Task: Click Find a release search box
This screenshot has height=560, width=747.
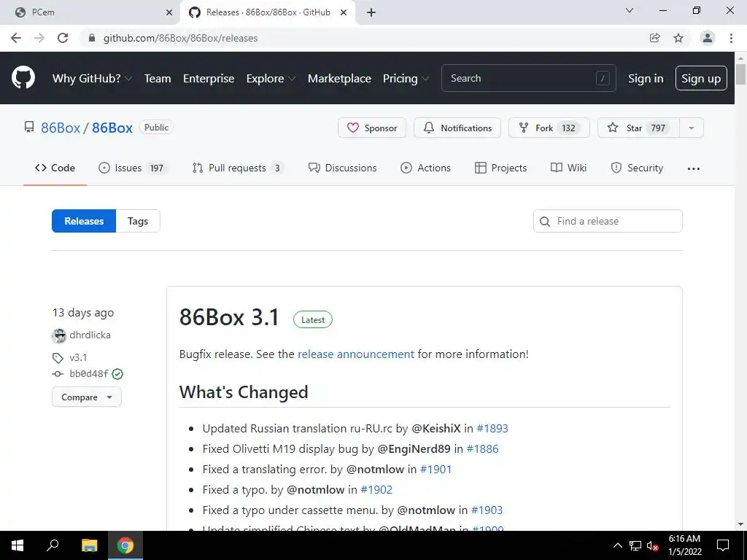Action: (x=608, y=221)
